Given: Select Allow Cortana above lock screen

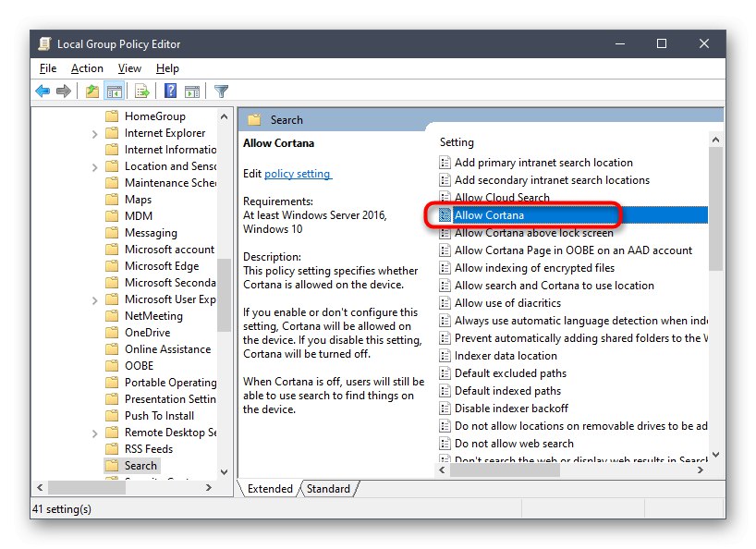Looking at the screenshot, I should tap(534, 233).
